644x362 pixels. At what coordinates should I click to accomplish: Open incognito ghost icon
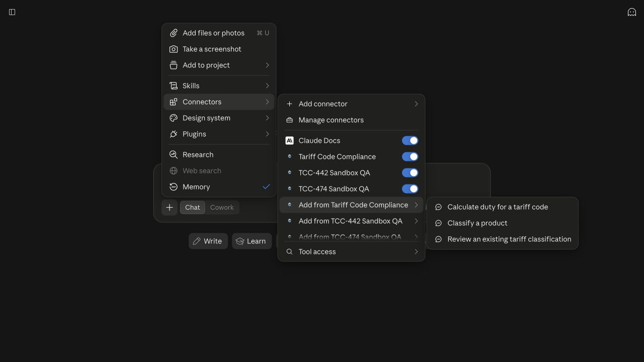coord(632,12)
